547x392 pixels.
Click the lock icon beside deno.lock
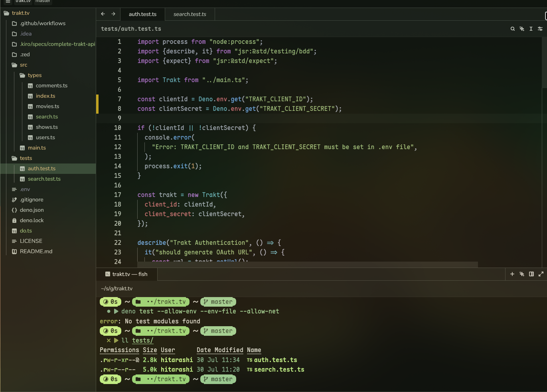[14, 221]
